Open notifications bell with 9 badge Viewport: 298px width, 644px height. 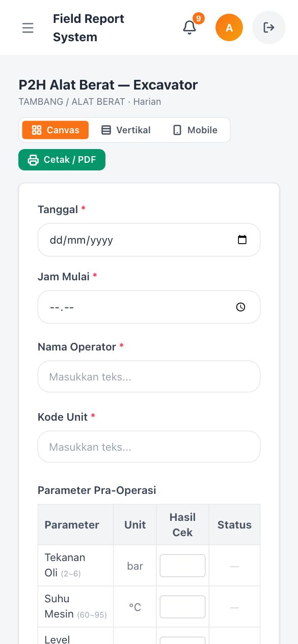tap(189, 27)
